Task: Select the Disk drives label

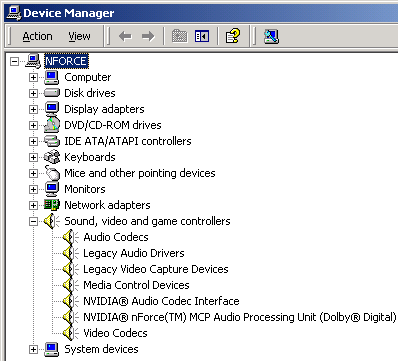Action: 90,93
